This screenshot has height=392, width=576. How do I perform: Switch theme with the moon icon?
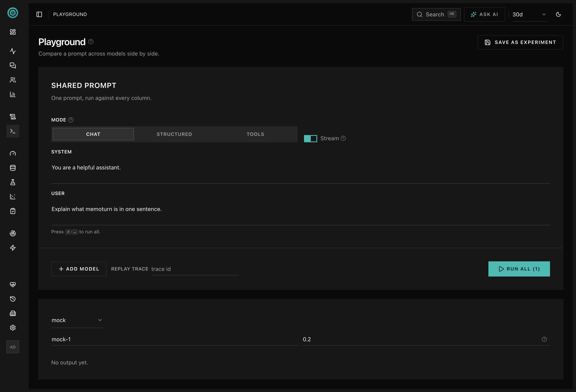click(558, 14)
